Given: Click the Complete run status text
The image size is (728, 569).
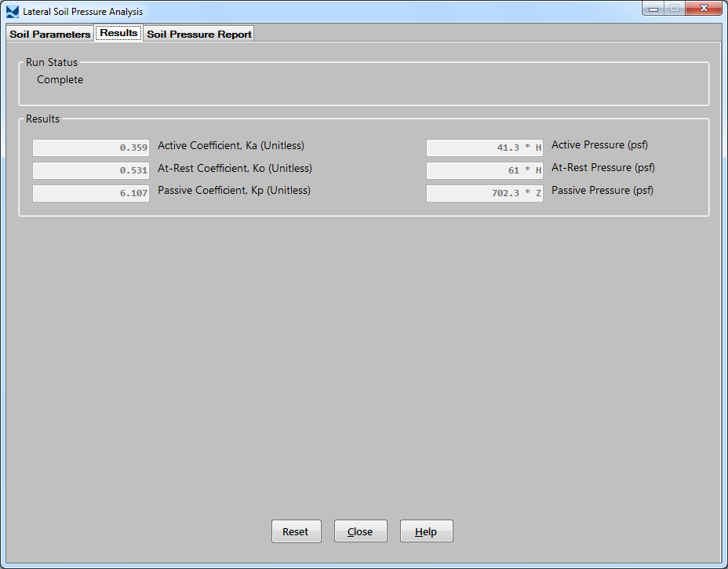Looking at the screenshot, I should click(60, 80).
